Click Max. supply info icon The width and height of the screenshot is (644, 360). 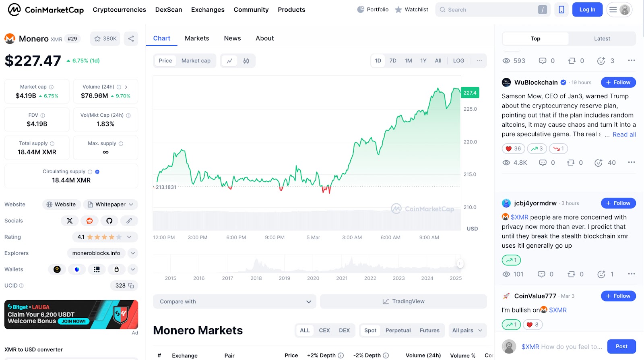pos(121,143)
